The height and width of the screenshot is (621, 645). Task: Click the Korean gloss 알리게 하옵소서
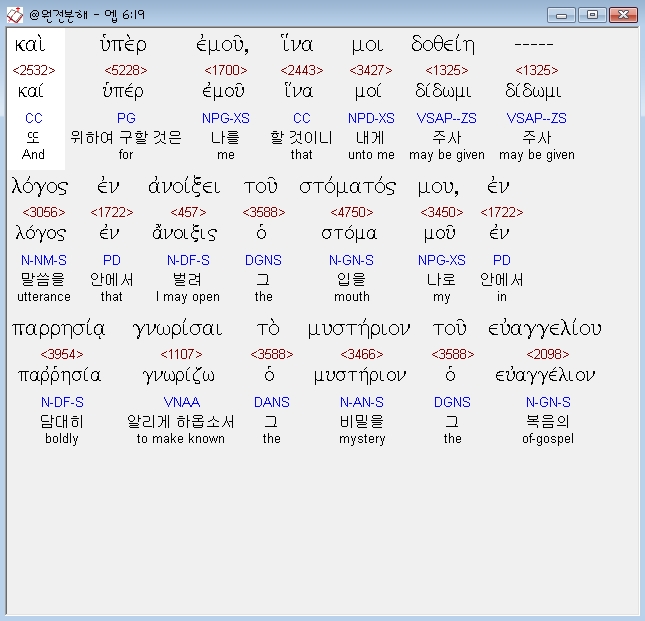pyautogui.click(x=181, y=422)
